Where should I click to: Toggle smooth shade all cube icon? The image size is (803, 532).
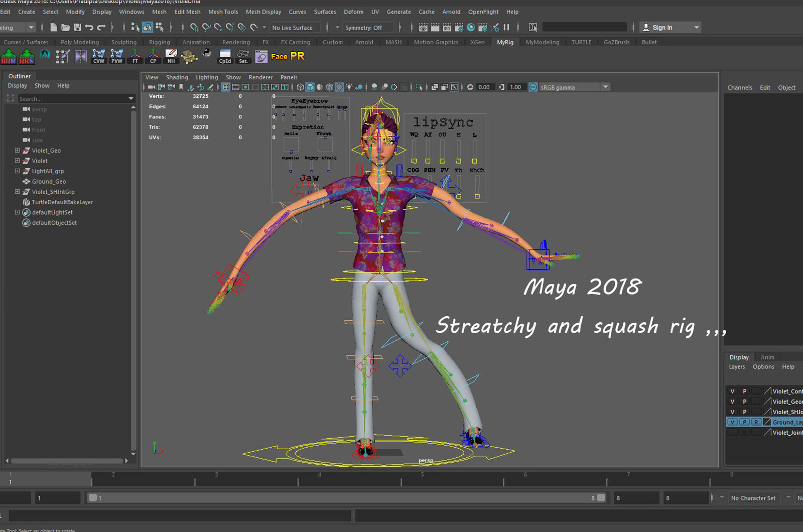pos(310,87)
